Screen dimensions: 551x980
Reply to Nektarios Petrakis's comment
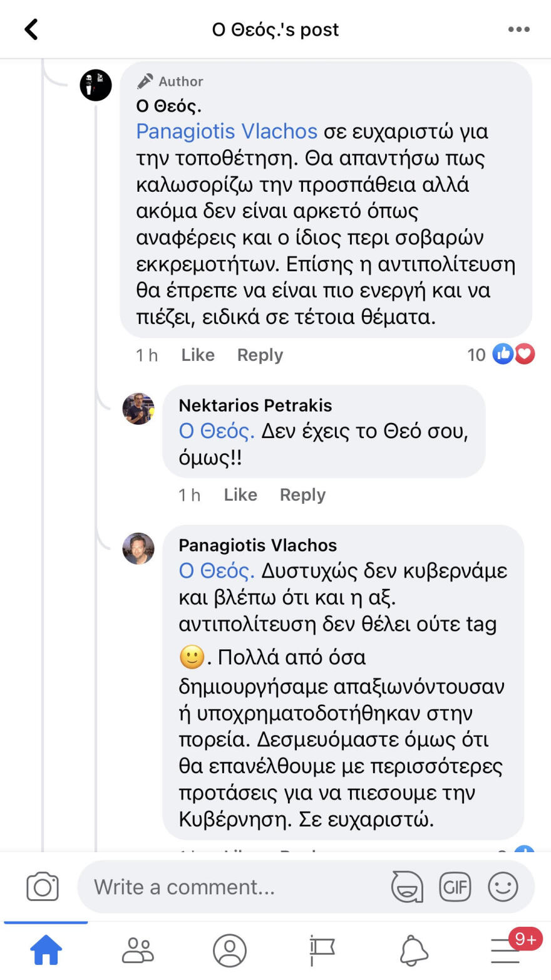coord(302,494)
